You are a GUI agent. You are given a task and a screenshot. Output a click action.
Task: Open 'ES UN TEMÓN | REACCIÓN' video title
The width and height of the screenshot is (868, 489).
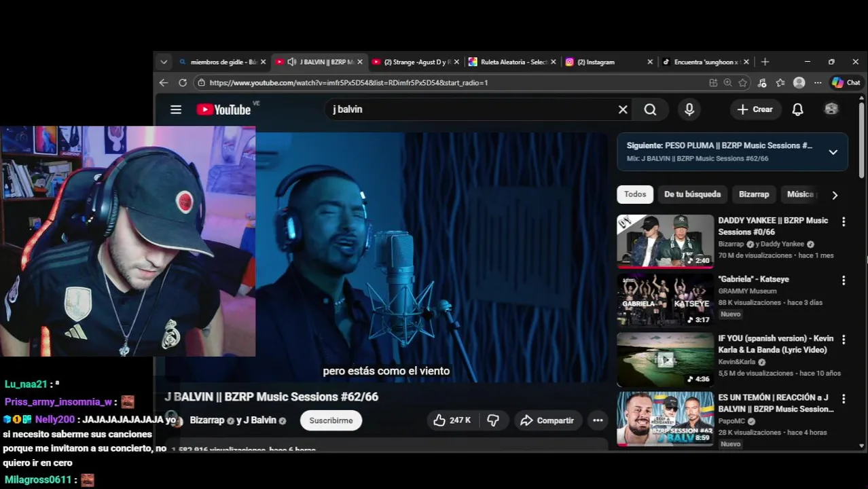click(x=776, y=403)
